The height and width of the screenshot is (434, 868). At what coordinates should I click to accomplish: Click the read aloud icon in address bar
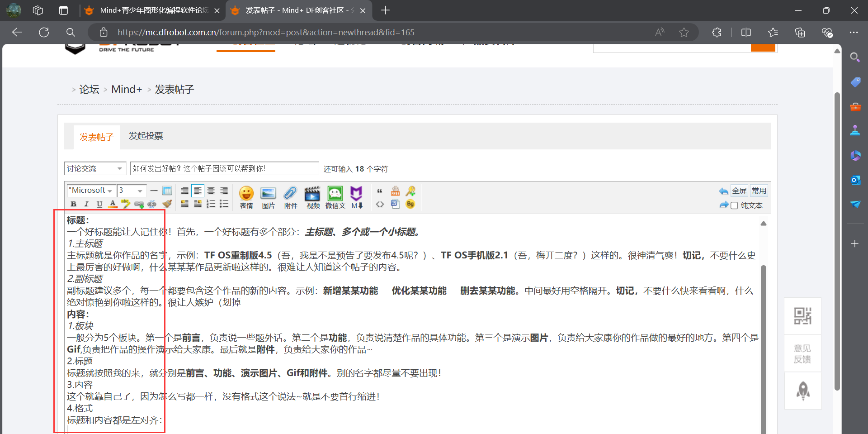(660, 32)
